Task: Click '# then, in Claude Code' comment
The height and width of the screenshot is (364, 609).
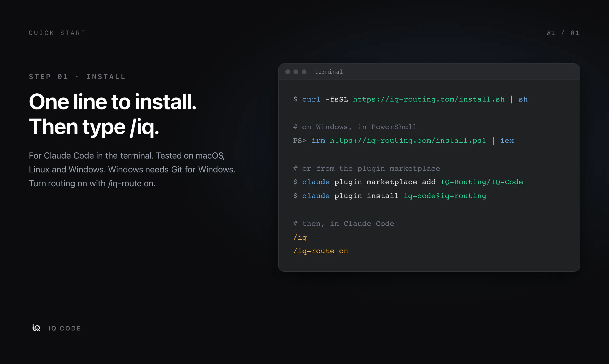Action: pyautogui.click(x=344, y=223)
